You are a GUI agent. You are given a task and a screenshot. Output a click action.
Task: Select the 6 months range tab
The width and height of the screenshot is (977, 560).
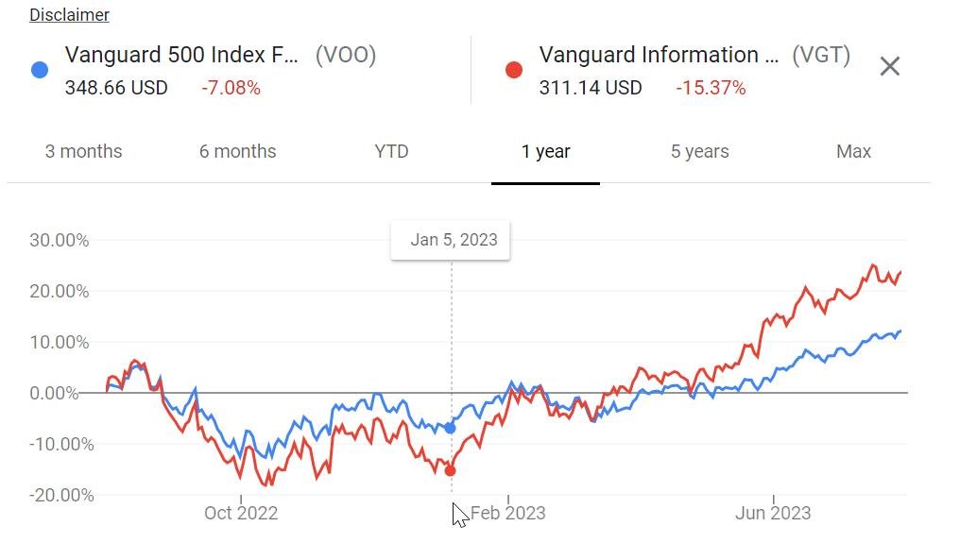coord(237,151)
